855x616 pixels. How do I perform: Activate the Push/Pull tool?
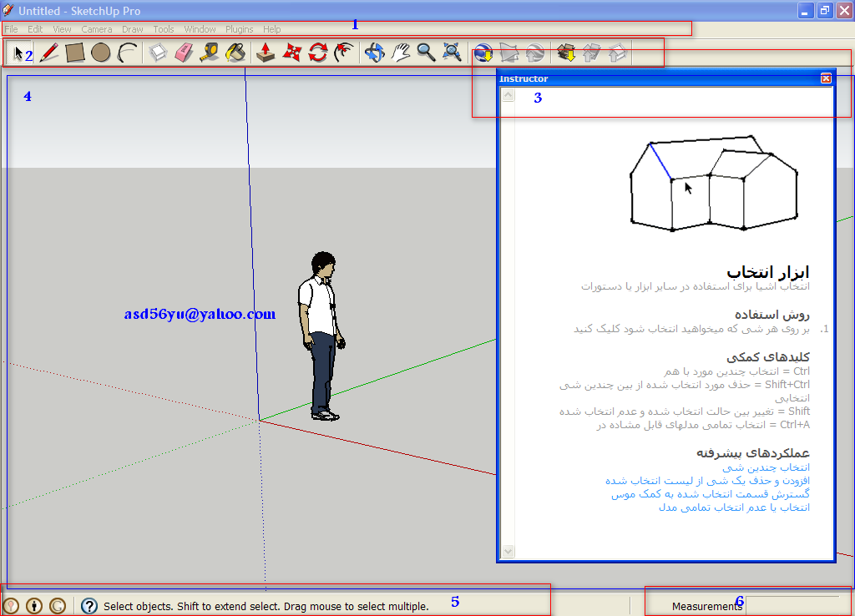[x=266, y=53]
